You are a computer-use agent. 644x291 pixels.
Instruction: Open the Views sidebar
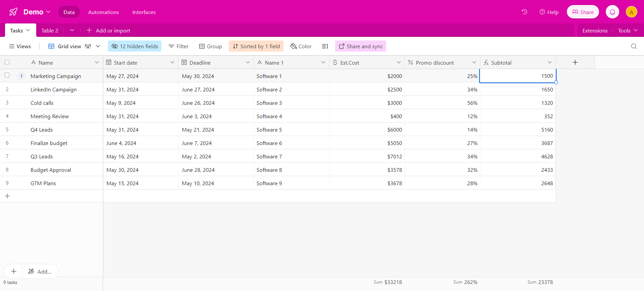click(x=20, y=46)
